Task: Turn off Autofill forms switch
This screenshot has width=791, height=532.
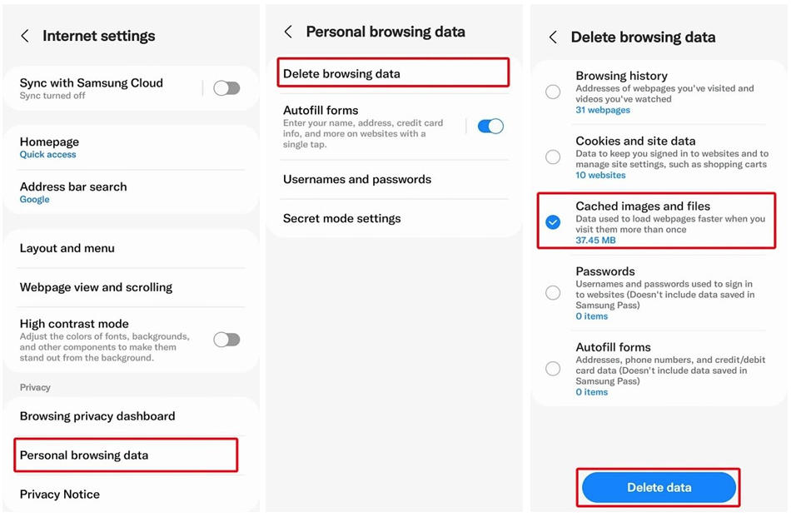Action: [x=490, y=126]
